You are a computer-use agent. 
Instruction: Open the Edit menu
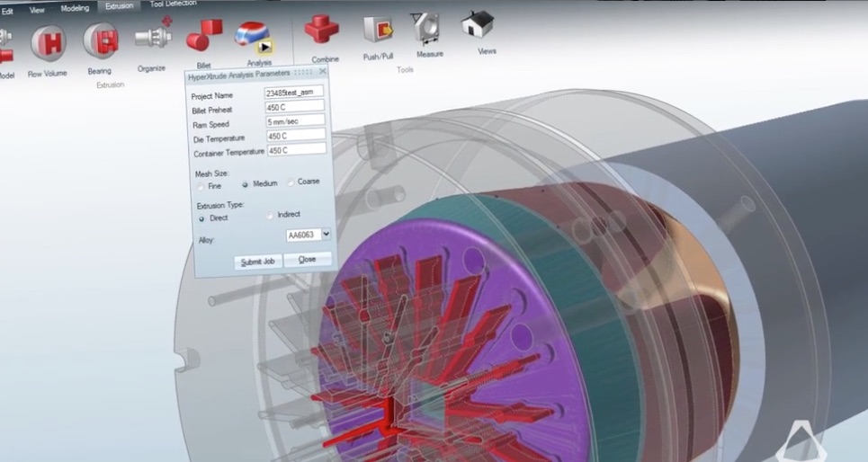click(7, 11)
